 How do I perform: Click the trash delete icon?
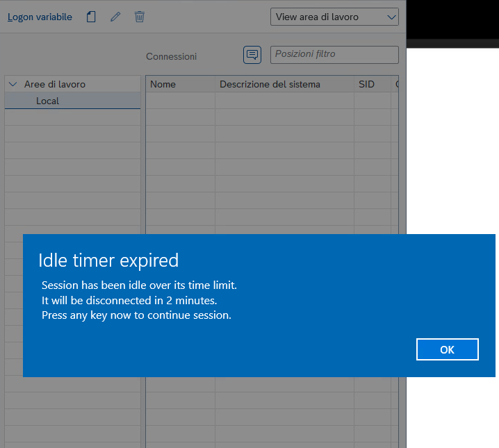click(x=140, y=17)
